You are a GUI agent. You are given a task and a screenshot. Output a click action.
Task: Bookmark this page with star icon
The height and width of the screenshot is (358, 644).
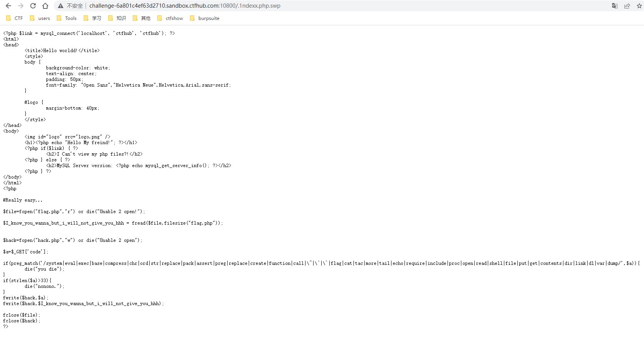pos(639,6)
